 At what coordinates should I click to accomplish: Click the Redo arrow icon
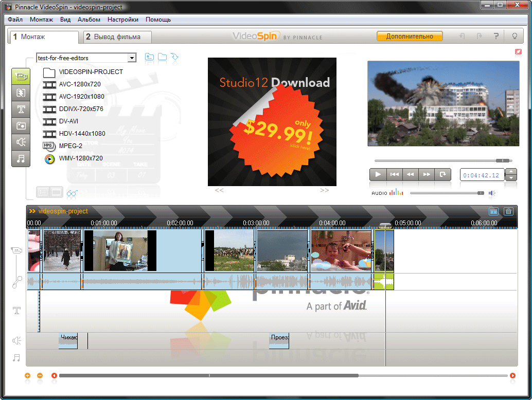pyautogui.click(x=479, y=36)
